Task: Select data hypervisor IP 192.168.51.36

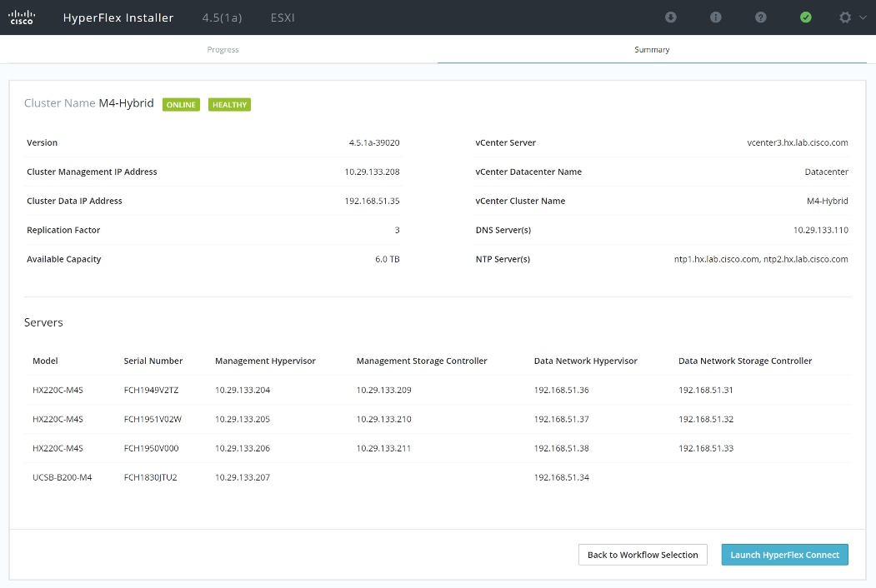Action: coord(562,390)
